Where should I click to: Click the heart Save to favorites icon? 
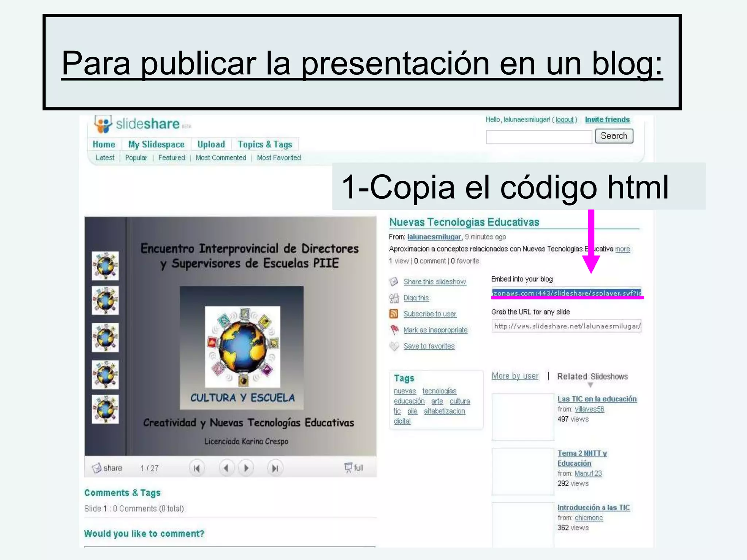pyautogui.click(x=394, y=346)
